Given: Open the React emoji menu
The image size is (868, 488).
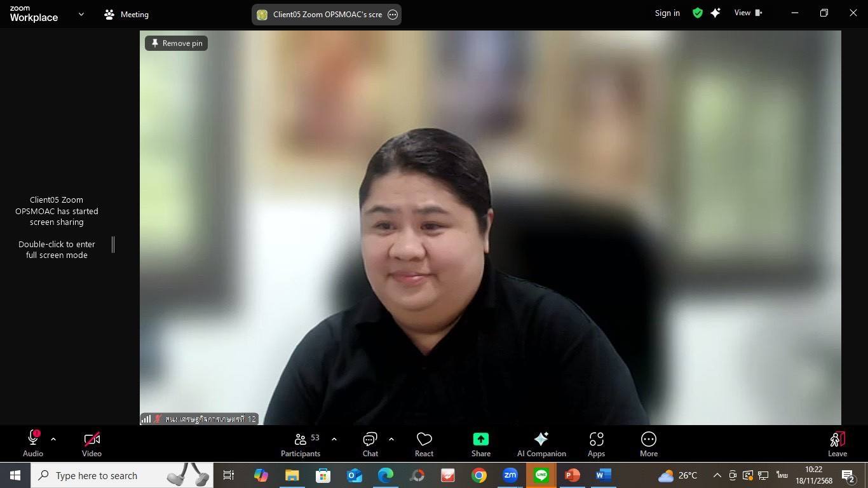Looking at the screenshot, I should [424, 444].
